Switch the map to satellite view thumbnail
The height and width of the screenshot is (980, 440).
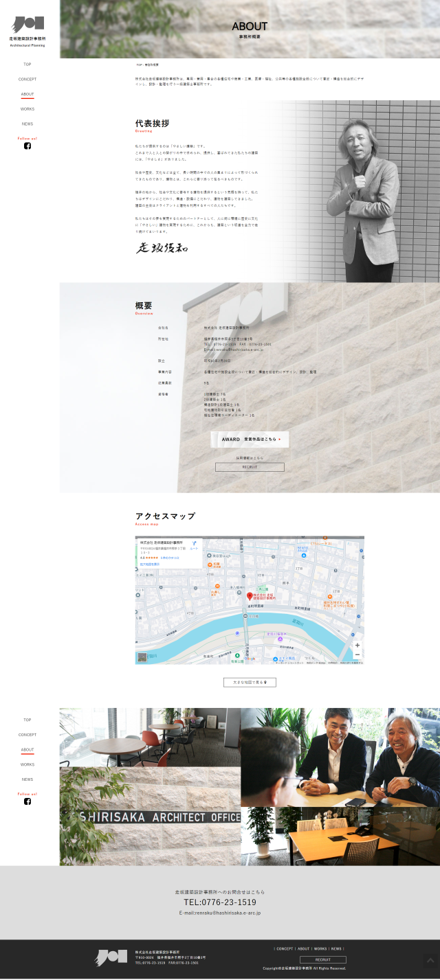(x=142, y=657)
